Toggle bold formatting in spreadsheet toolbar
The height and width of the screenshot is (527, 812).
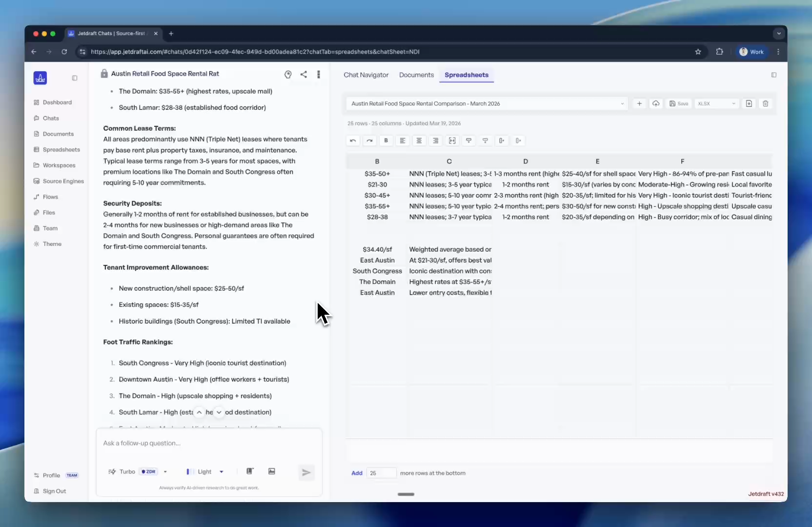pyautogui.click(x=386, y=141)
